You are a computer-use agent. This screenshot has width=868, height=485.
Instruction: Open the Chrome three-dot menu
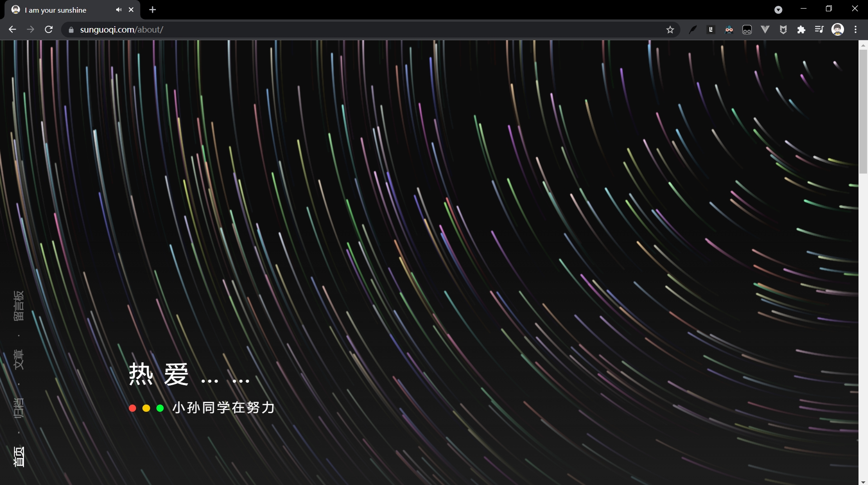[x=855, y=30]
